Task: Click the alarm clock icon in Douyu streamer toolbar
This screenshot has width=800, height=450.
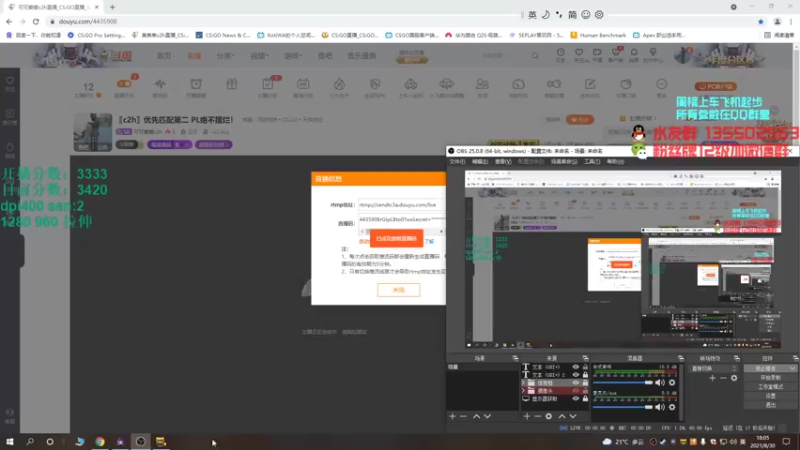Action: pyautogui.click(x=196, y=84)
